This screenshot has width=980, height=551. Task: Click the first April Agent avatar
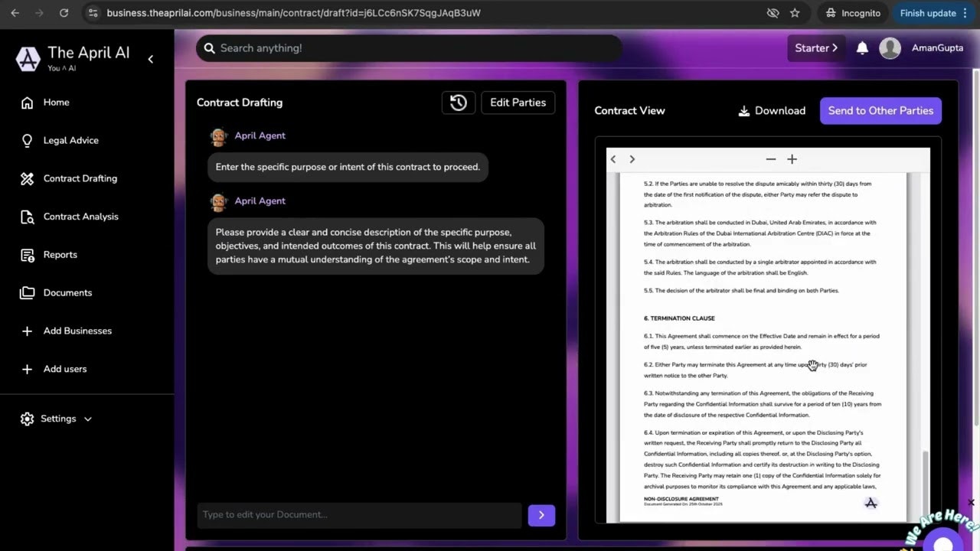[218, 137]
